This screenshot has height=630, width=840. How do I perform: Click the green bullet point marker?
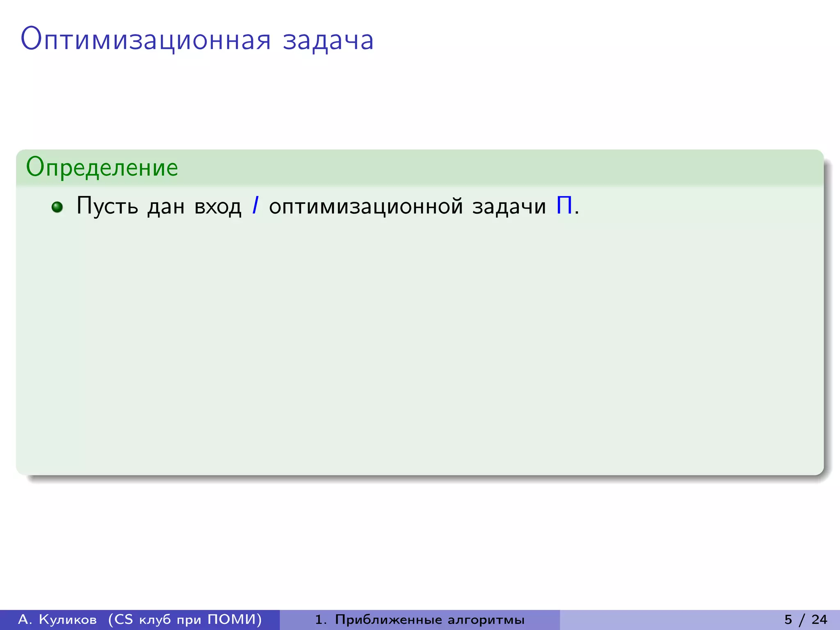pos(57,207)
